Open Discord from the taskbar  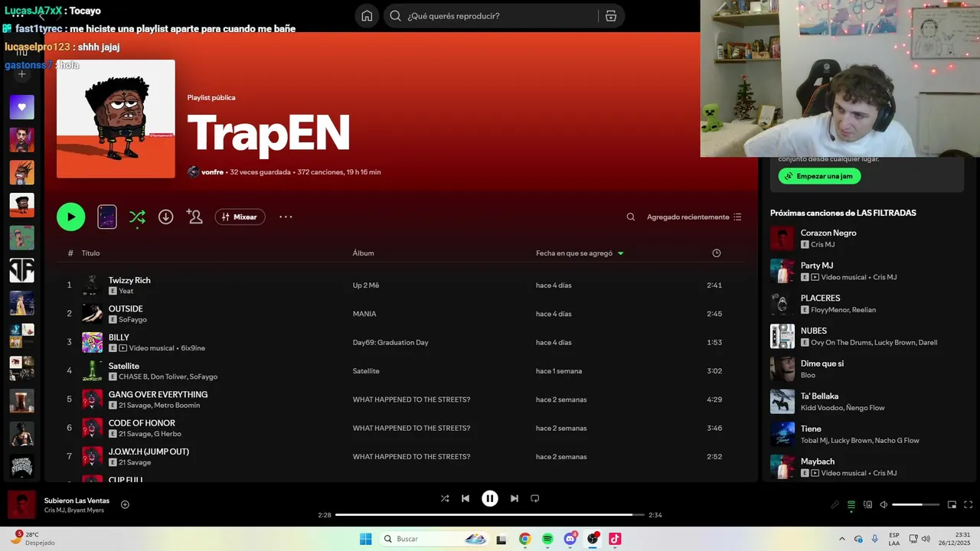point(570,539)
